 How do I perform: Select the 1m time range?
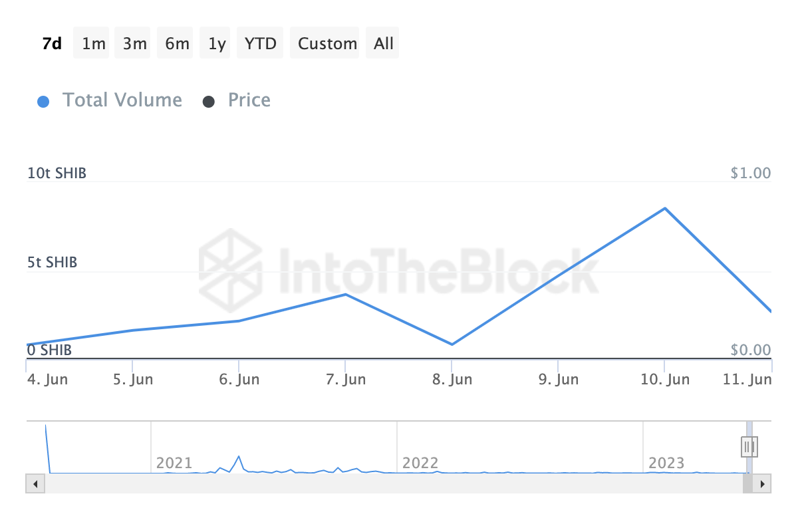click(94, 44)
